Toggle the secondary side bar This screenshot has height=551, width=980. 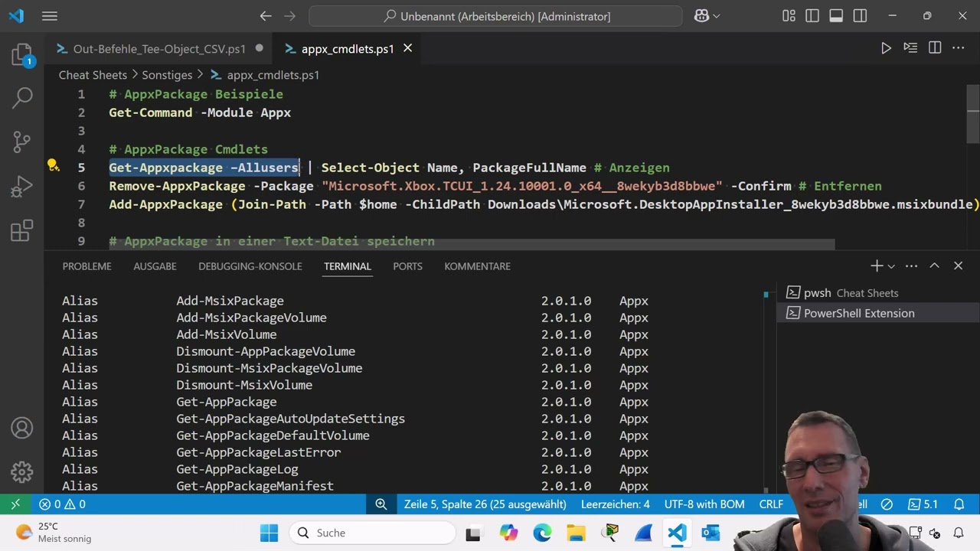(860, 16)
